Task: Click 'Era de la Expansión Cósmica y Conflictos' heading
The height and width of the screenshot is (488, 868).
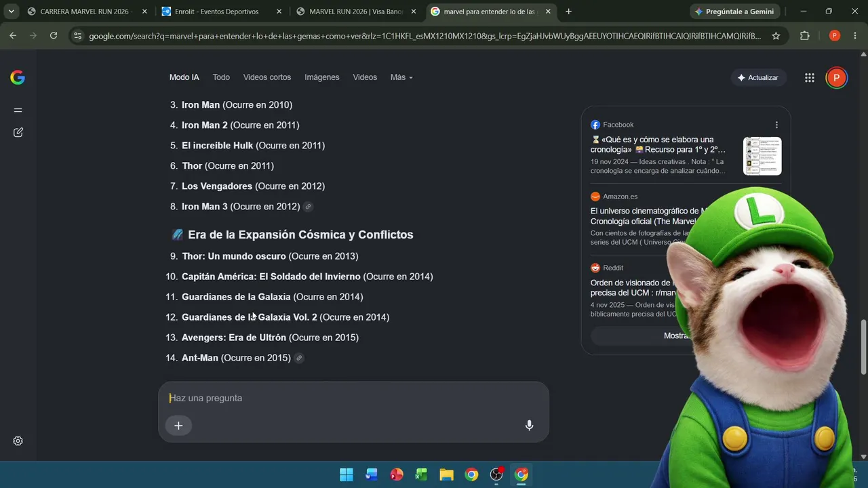Action: tap(300, 235)
